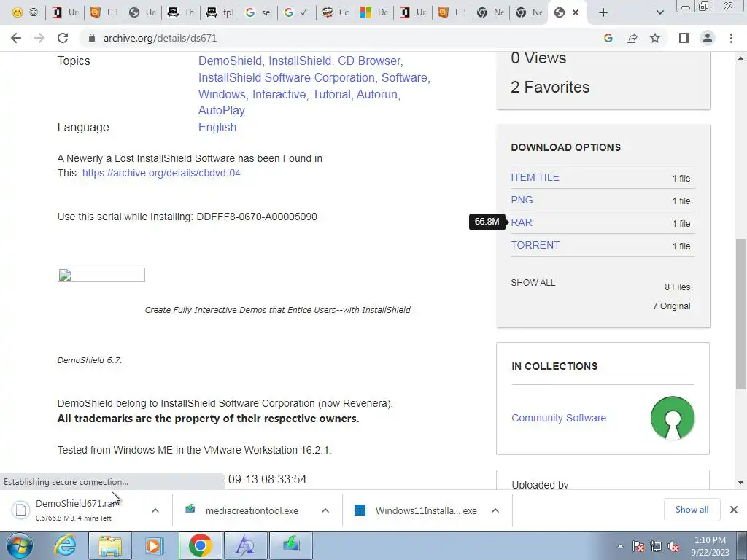Open InstallShield Software Corporation topic
This screenshot has width=747, height=560.
pos(286,77)
